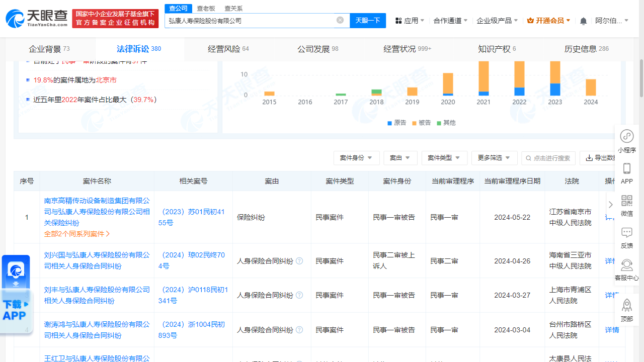Screen dimensions: 644x362
Task: Click the TianYanCha logo
Action: click(36, 19)
